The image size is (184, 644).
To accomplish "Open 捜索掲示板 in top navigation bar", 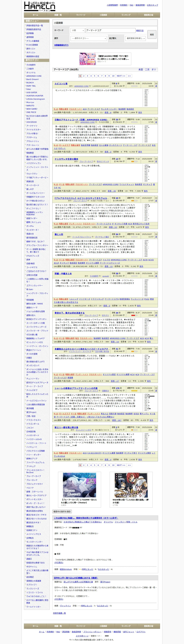I will point(148,15).
